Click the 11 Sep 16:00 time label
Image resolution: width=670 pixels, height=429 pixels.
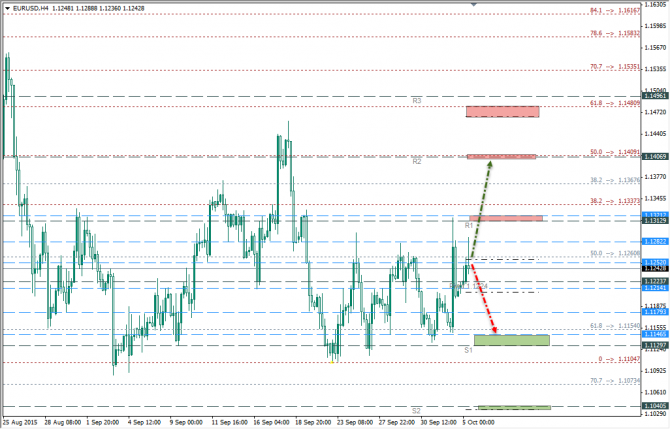coord(229,422)
